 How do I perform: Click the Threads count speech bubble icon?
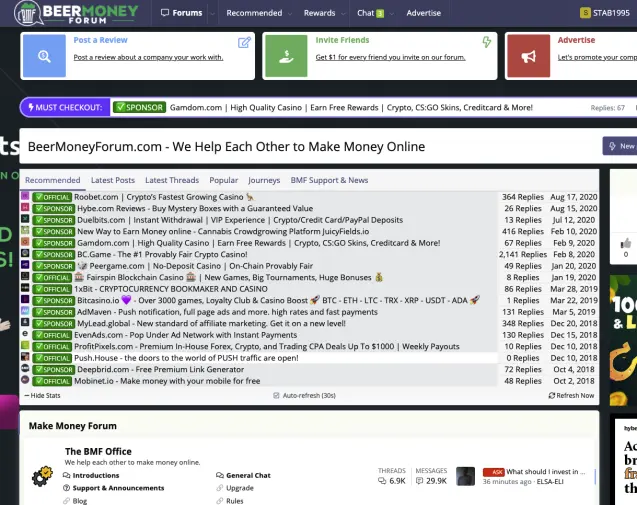tap(382, 481)
